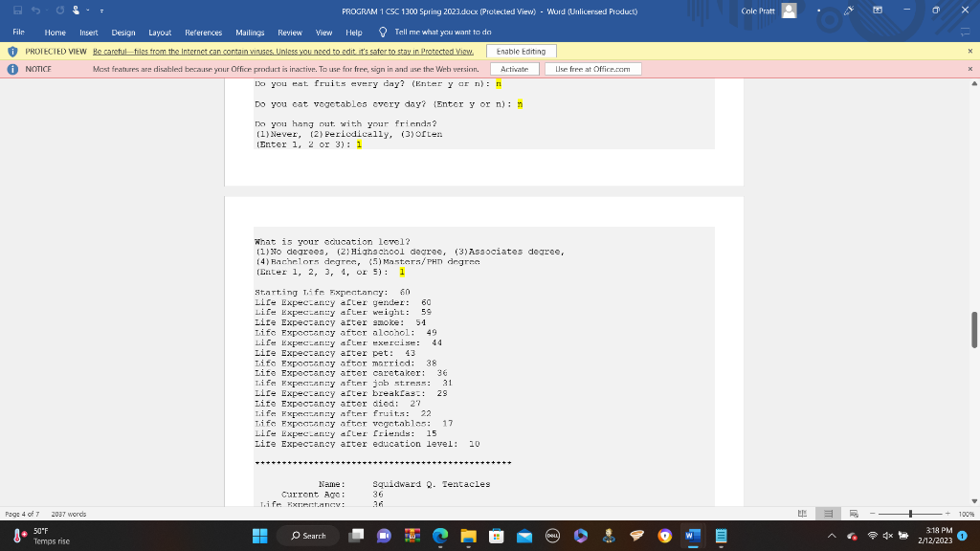Open the File menu

[19, 32]
